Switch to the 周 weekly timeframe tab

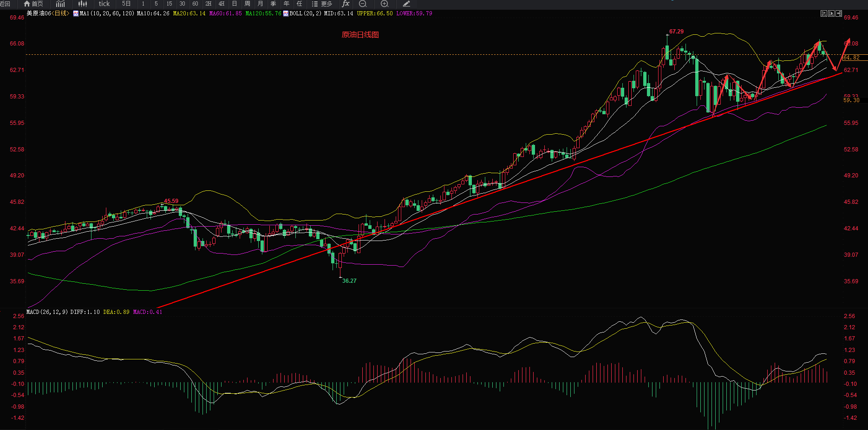pyautogui.click(x=248, y=4)
